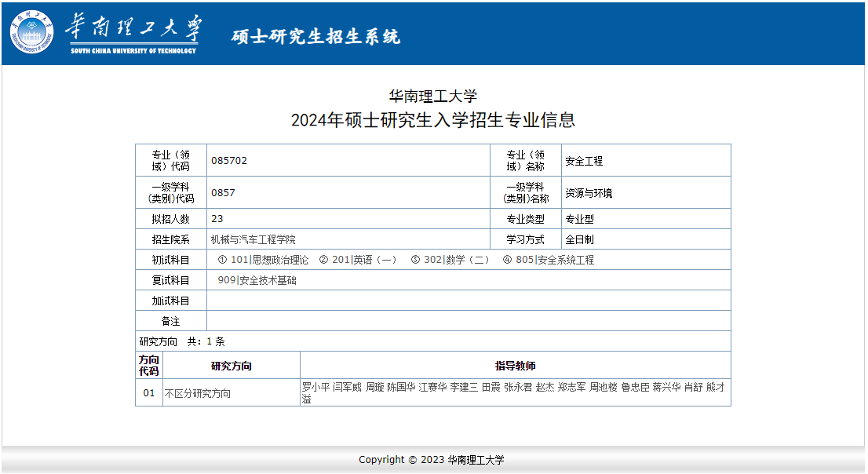Click advisor name 鲁忠臣
The width and height of the screenshot is (868, 474).
click(635, 387)
